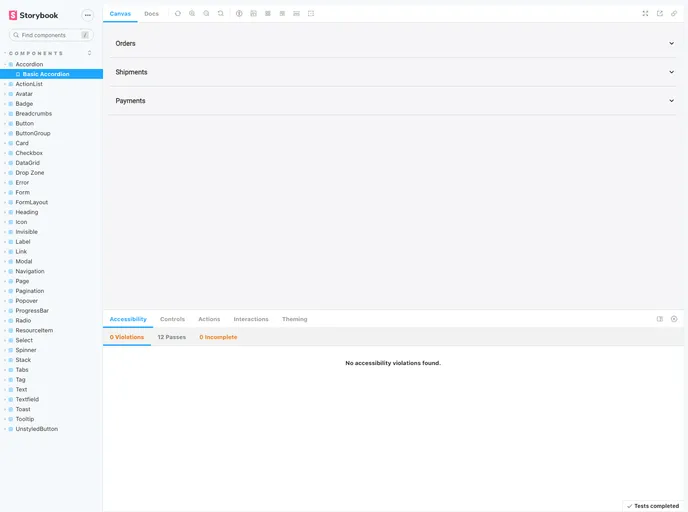Click the Find components search field
The width and height of the screenshot is (688, 512).
(x=48, y=35)
